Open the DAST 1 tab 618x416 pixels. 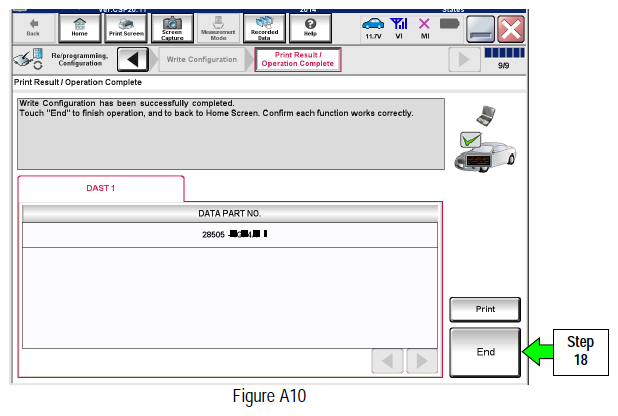101,188
